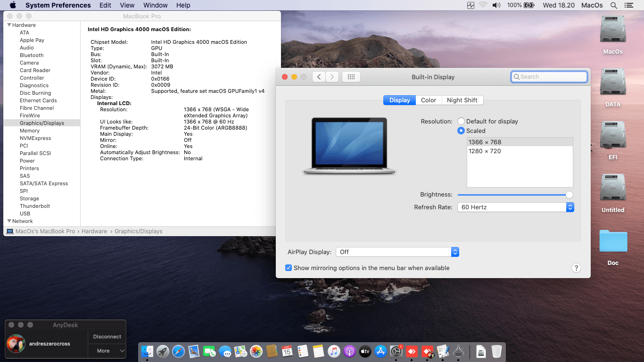Expand the Network section triangle
This screenshot has height=362, width=644.
coord(9,221)
